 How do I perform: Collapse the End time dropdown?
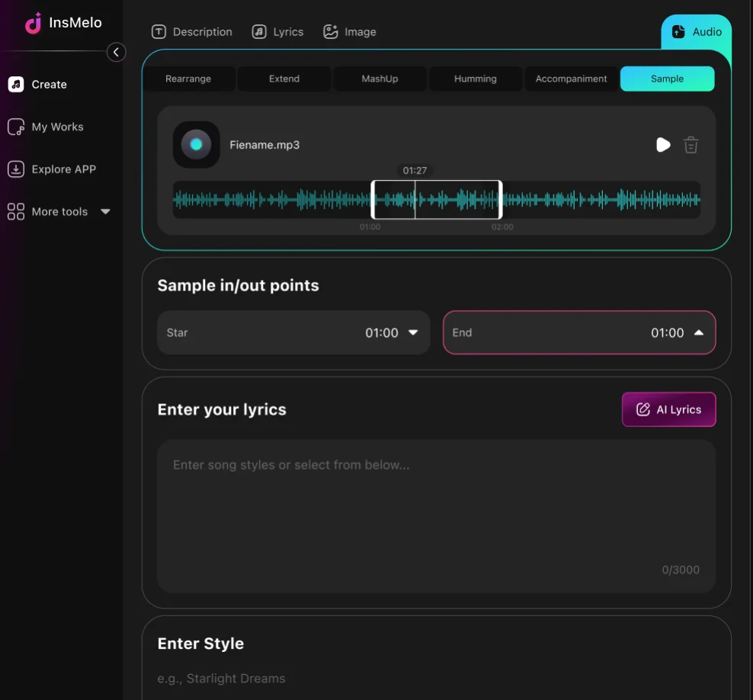click(x=579, y=332)
